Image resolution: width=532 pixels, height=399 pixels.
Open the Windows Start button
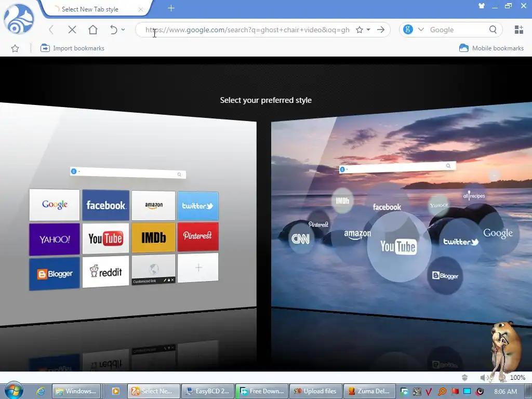pos(14,391)
